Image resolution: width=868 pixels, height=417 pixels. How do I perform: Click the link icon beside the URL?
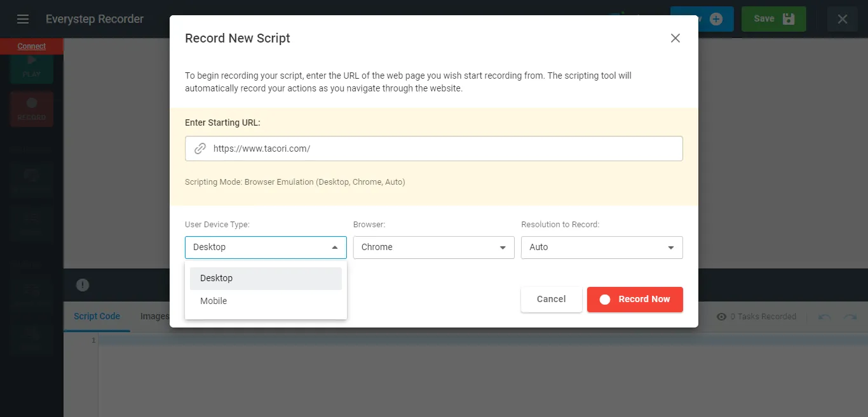[x=200, y=149]
